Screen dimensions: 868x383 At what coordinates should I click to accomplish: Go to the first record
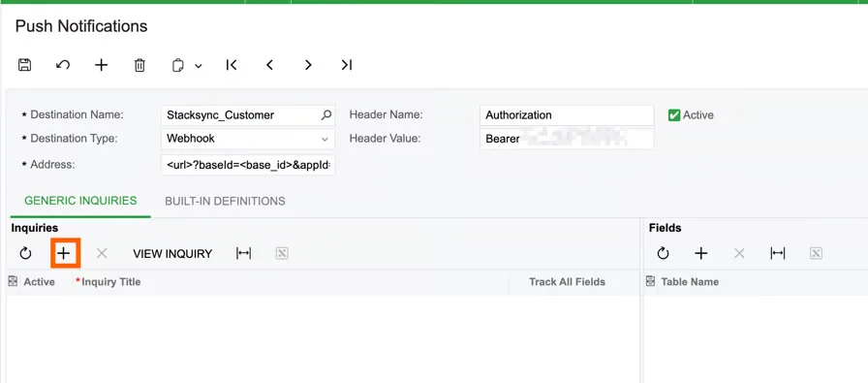[232, 65]
